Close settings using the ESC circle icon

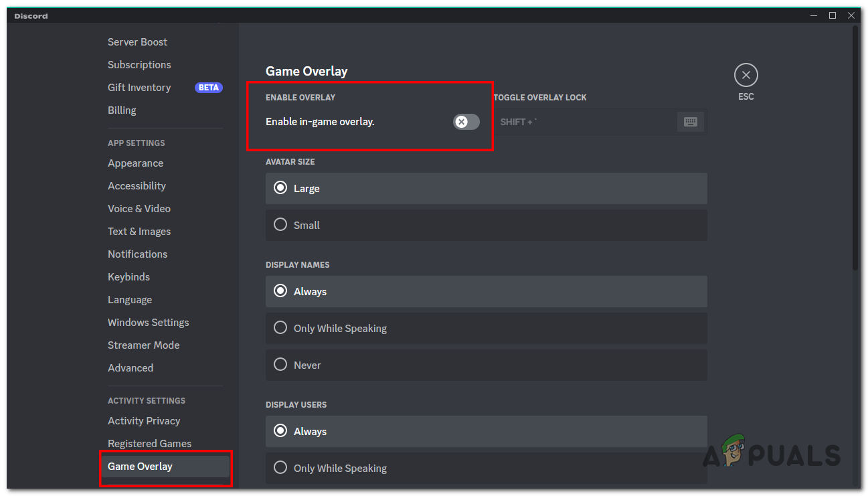coord(746,74)
